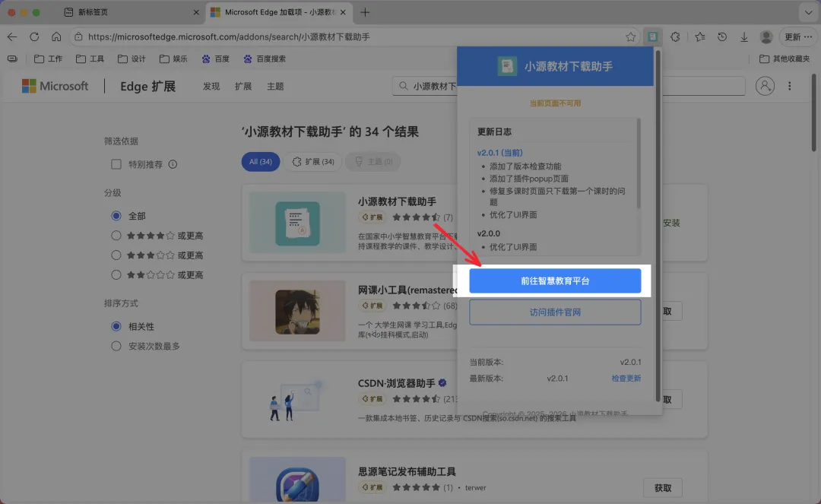Sort results by 安装次数最多
The height and width of the screenshot is (504, 821).
[116, 346]
